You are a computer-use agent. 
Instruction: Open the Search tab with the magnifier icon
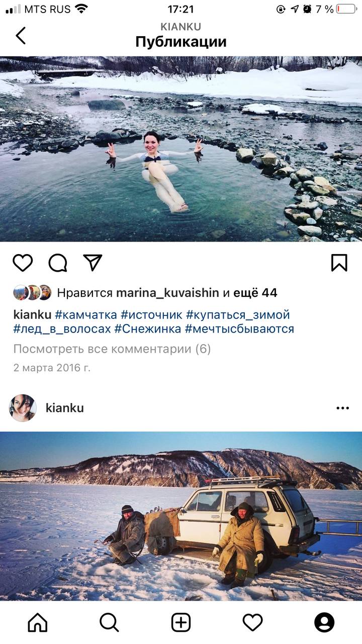[109, 623]
